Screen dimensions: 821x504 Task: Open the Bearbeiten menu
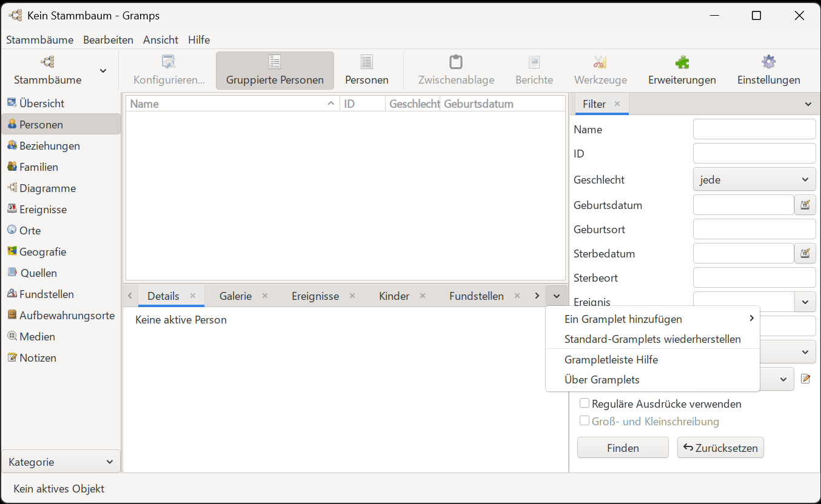108,40
